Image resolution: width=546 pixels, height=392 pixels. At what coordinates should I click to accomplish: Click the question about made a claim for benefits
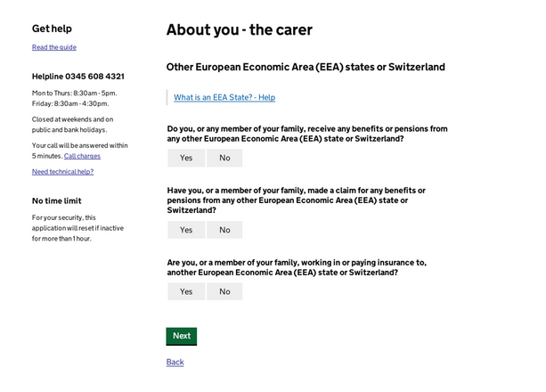tap(296, 200)
